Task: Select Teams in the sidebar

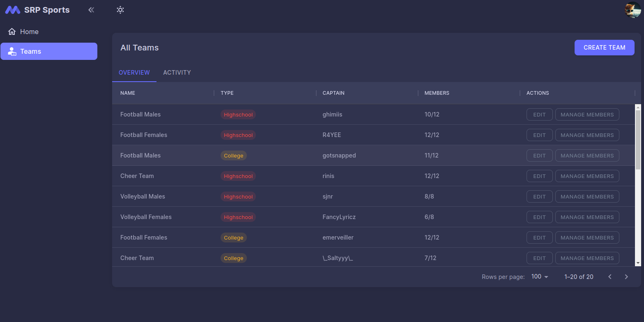Action: point(49,51)
